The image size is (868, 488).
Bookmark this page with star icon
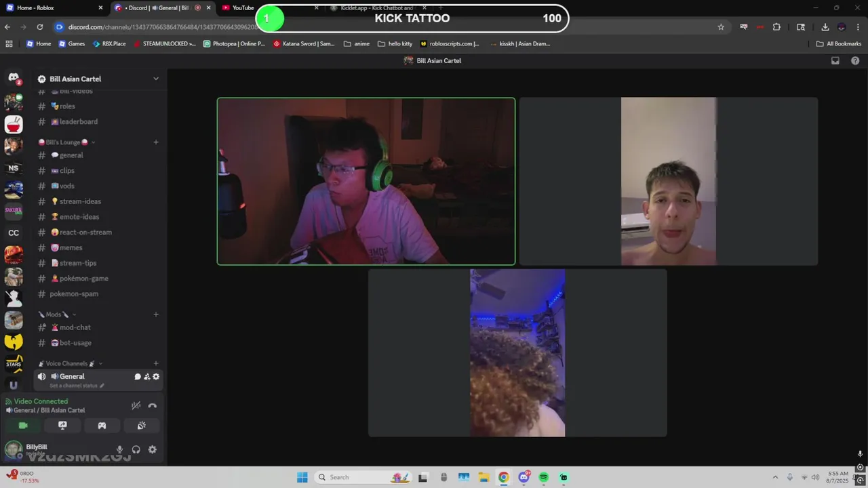pyautogui.click(x=721, y=27)
